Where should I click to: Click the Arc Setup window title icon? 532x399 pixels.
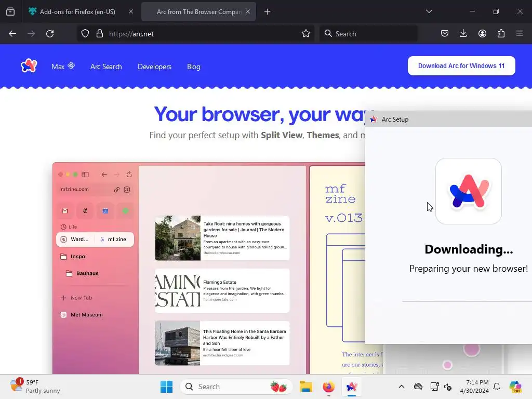pyautogui.click(x=374, y=119)
